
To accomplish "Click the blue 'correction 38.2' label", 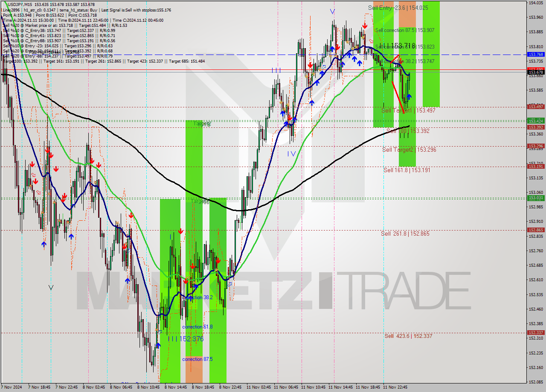I will click(197, 297).
